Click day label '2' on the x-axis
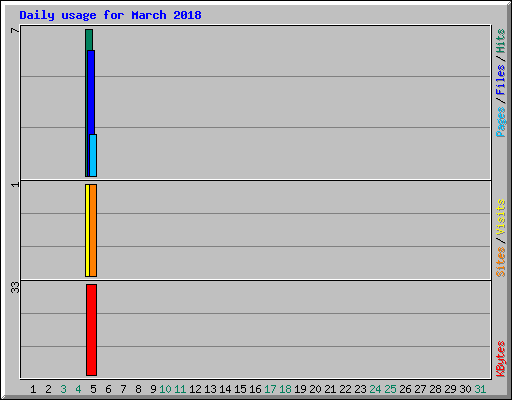 pos(48,389)
